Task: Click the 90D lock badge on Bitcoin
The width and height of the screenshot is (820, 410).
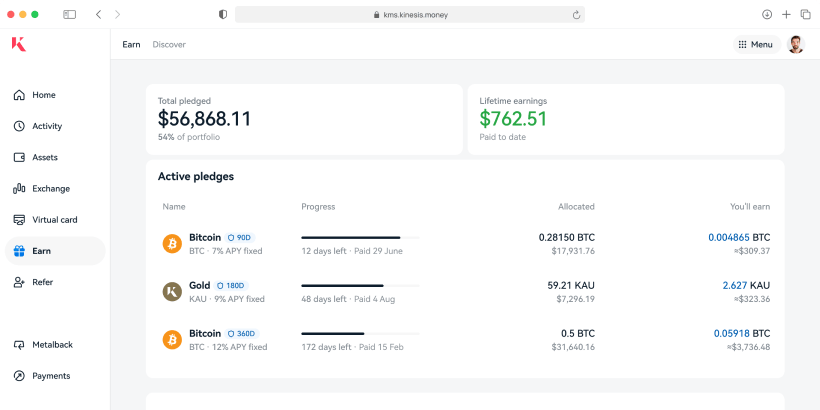Action: click(240, 237)
